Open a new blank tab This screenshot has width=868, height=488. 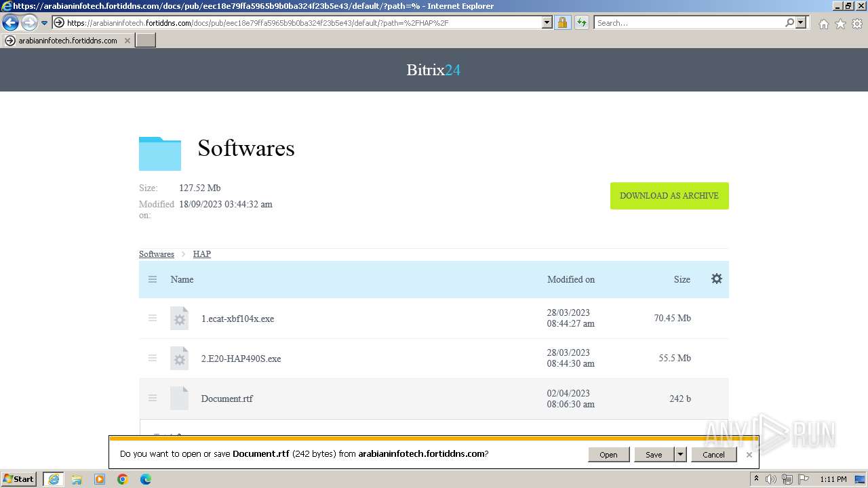click(x=146, y=41)
